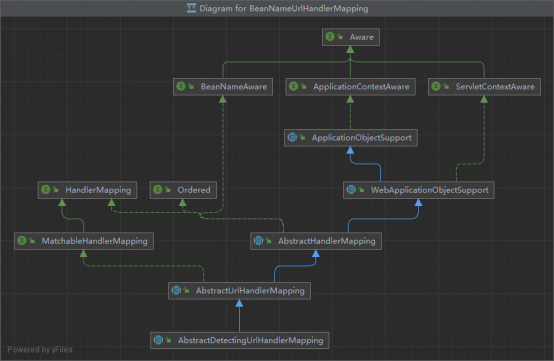Select AbstractHandlerMapping node label
The height and width of the screenshot is (361, 554).
point(326,241)
